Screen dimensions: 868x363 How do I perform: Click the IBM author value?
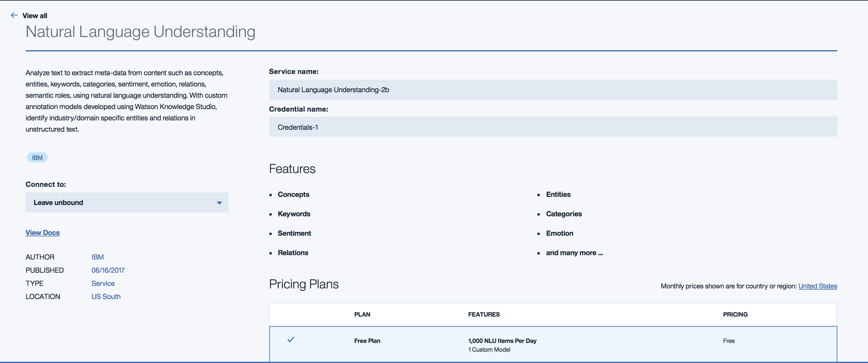pyautogui.click(x=97, y=257)
